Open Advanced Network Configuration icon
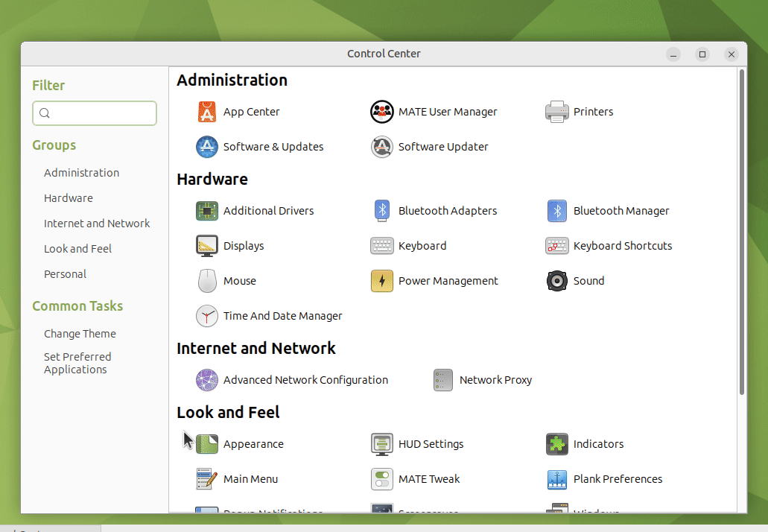This screenshot has height=532, width=768. click(206, 380)
